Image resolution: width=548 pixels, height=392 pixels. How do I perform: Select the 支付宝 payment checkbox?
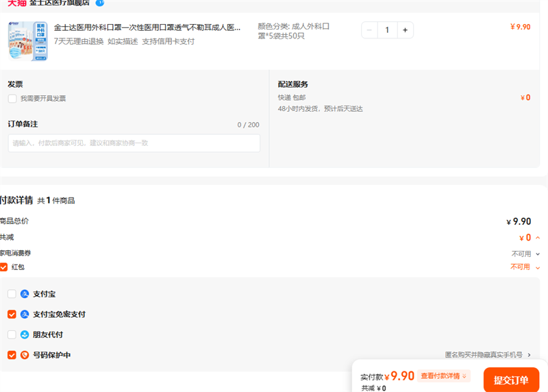click(x=12, y=294)
